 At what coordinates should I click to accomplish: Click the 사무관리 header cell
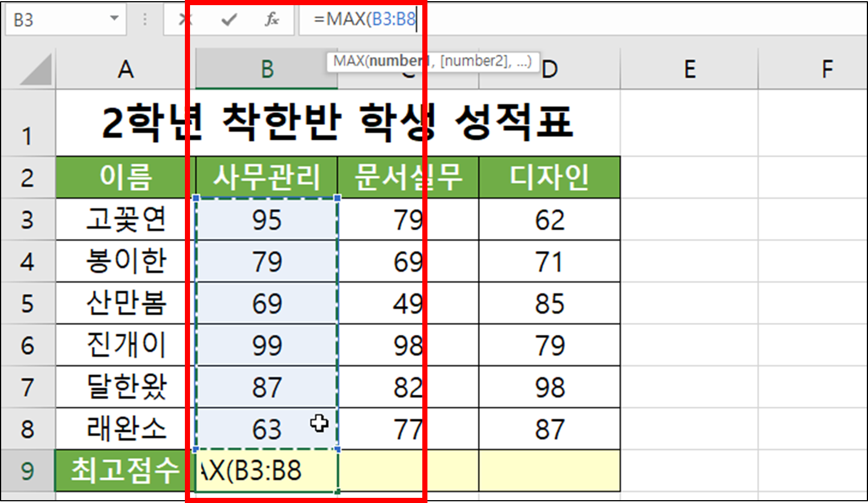click(266, 176)
